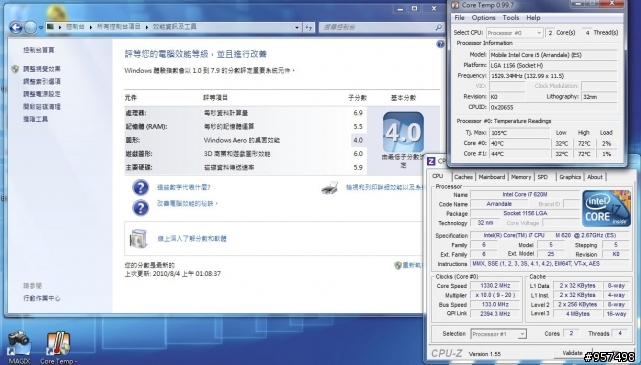Click the magnifier icon in search box
This screenshot has width=641, height=365.
[x=438, y=27]
